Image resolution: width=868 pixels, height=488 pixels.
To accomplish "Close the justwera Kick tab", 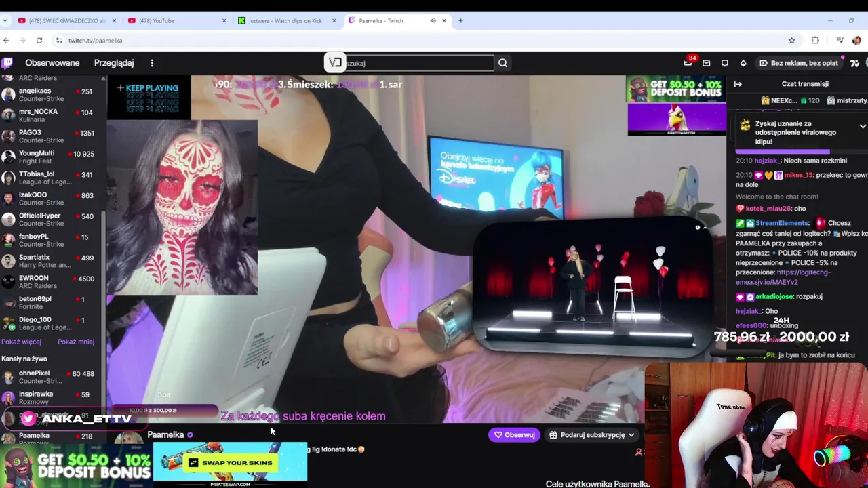I will click(x=334, y=20).
